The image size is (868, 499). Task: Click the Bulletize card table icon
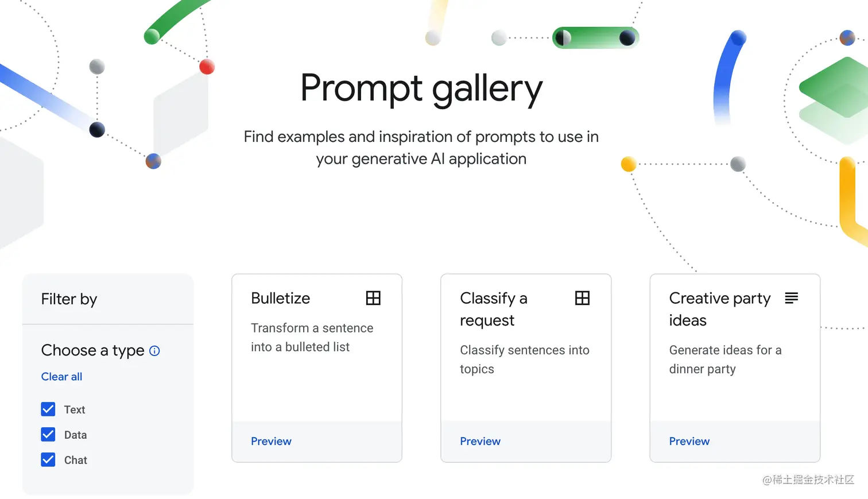tap(373, 298)
